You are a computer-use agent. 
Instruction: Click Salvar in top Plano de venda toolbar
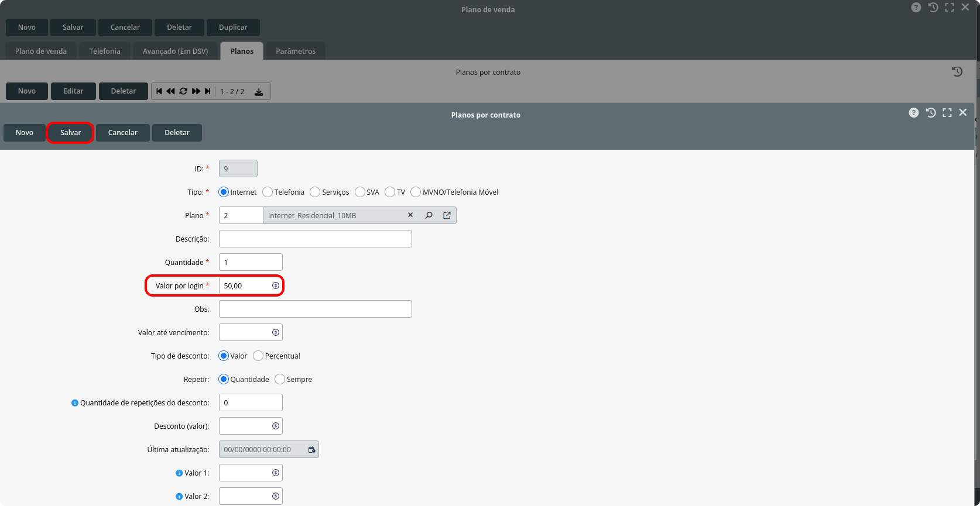pos(73,27)
